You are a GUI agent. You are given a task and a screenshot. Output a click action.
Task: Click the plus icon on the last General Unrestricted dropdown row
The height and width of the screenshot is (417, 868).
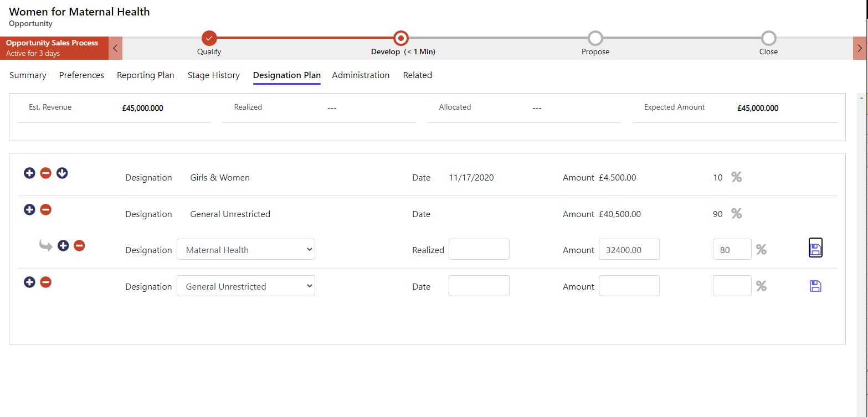[29, 282]
